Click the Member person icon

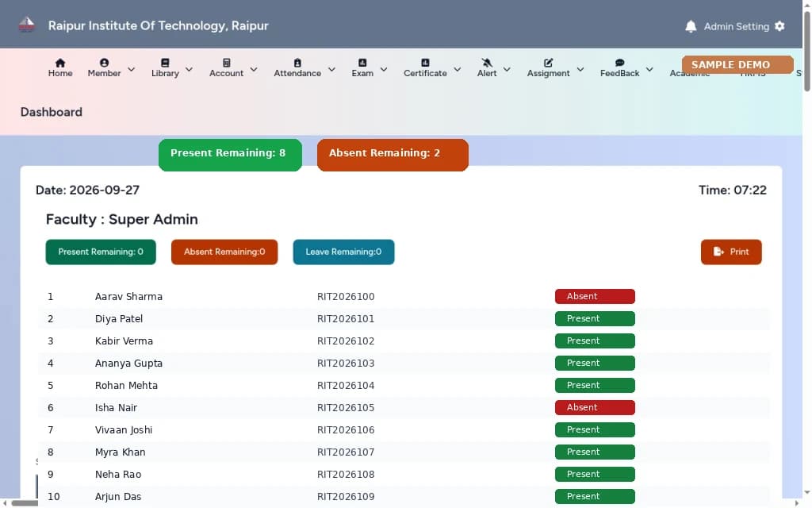click(x=104, y=63)
